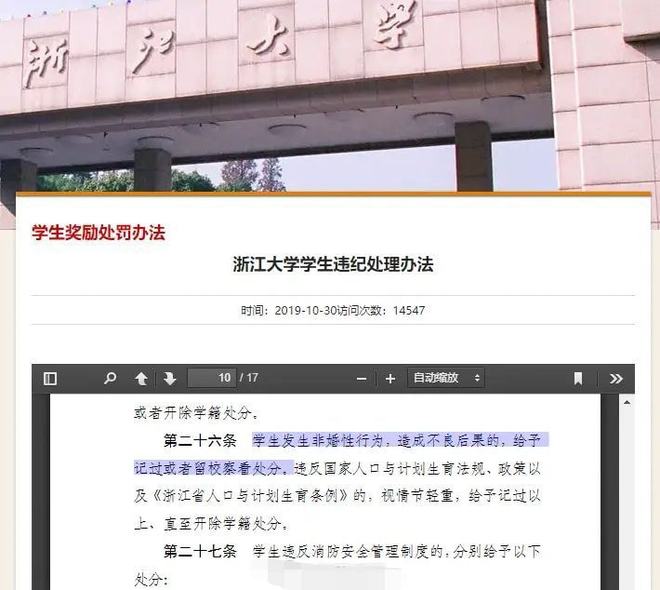The width and height of the screenshot is (660, 590).
Task: Open the find-in-document search tool
Action: (110, 378)
